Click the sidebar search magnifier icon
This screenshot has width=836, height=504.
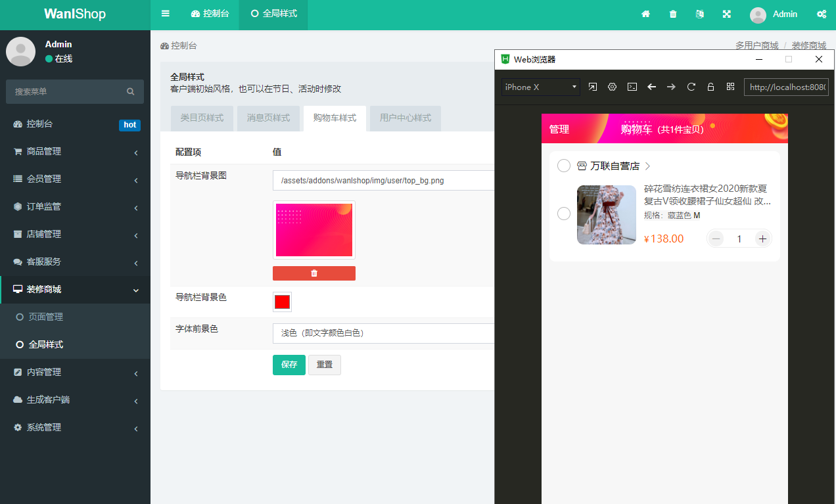pyautogui.click(x=131, y=91)
